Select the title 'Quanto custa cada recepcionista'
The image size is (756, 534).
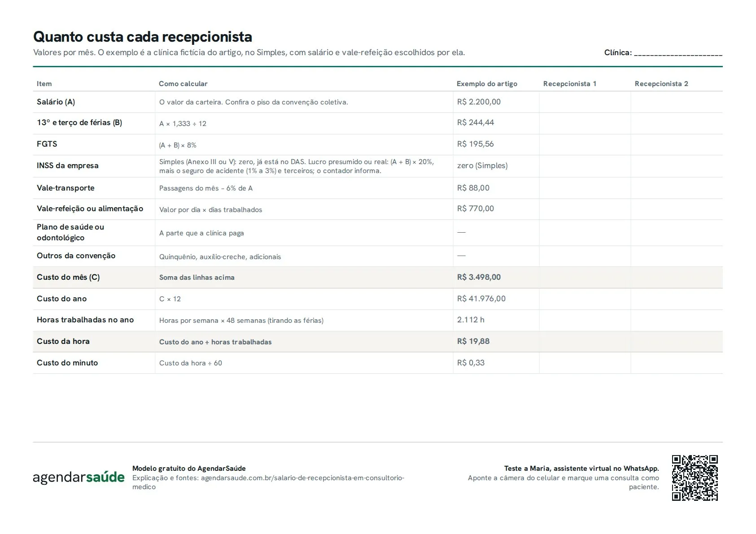[x=143, y=37]
